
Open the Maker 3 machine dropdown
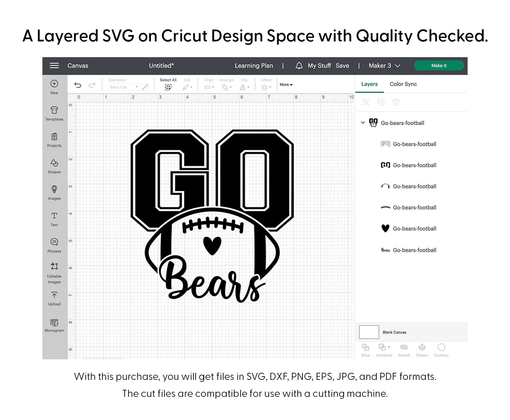[x=384, y=66]
